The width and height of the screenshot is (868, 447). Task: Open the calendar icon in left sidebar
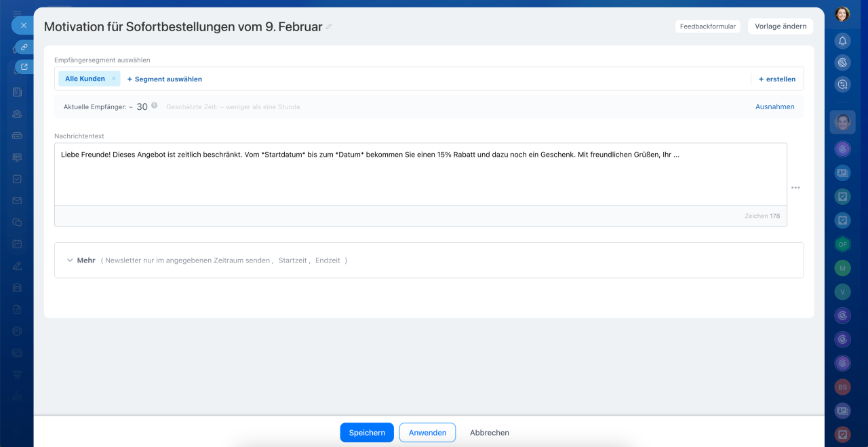17,244
